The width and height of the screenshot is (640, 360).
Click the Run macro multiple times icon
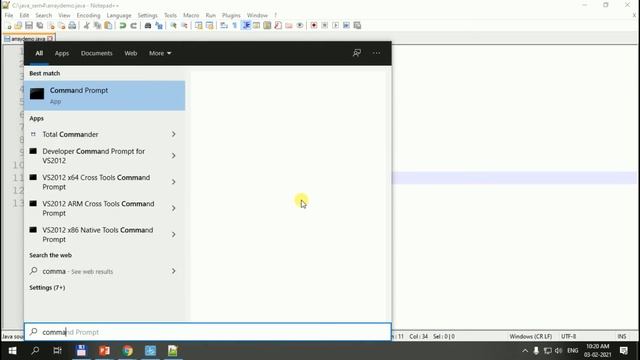(x=346, y=26)
